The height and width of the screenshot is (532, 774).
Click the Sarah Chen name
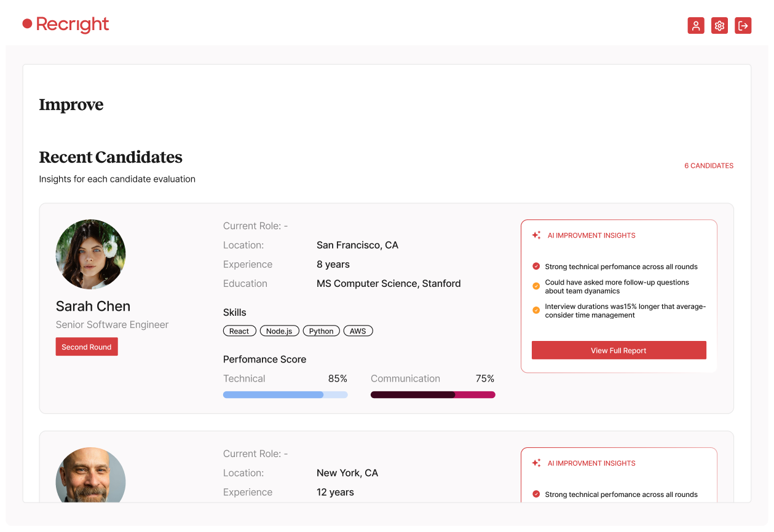pos(93,306)
